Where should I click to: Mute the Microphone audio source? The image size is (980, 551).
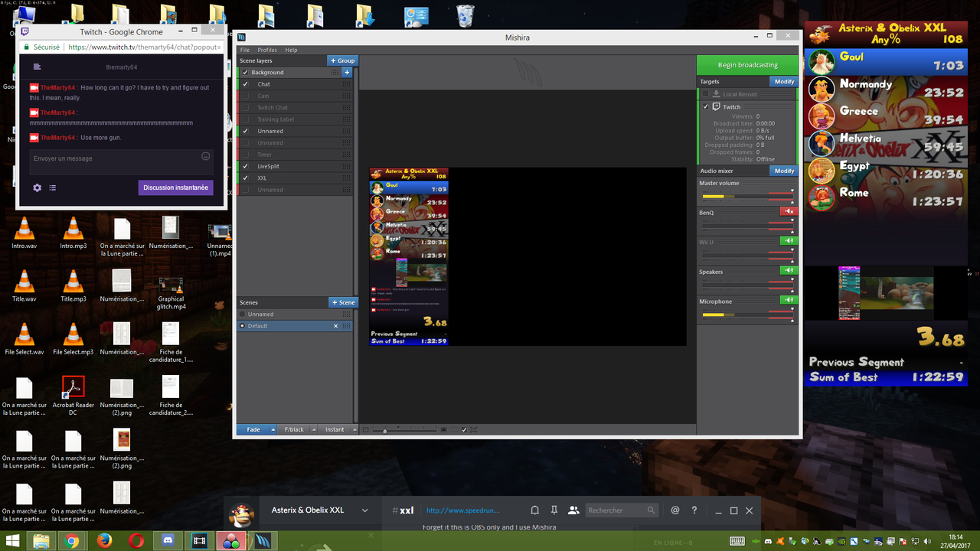pyautogui.click(x=789, y=300)
